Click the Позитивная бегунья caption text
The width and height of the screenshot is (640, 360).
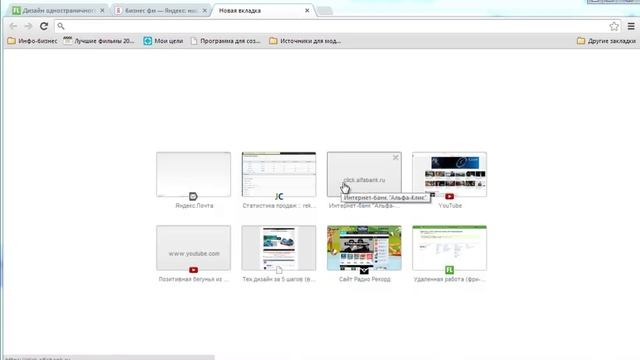click(x=193, y=279)
